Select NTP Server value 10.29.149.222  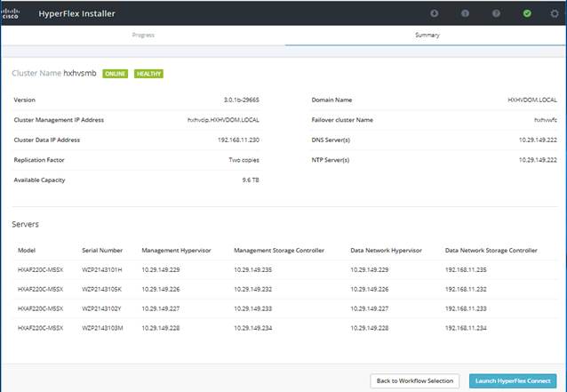[538, 160]
